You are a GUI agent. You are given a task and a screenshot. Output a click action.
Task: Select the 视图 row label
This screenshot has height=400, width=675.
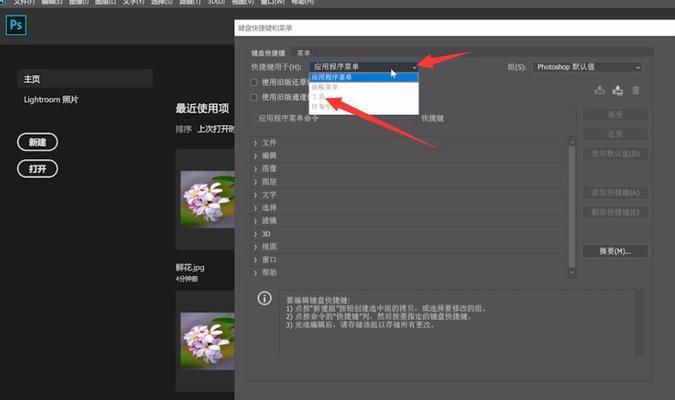pos(269,247)
